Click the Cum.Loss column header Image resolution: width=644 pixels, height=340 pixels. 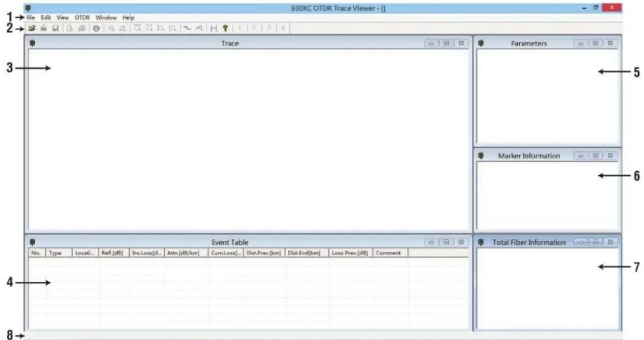pyautogui.click(x=226, y=253)
